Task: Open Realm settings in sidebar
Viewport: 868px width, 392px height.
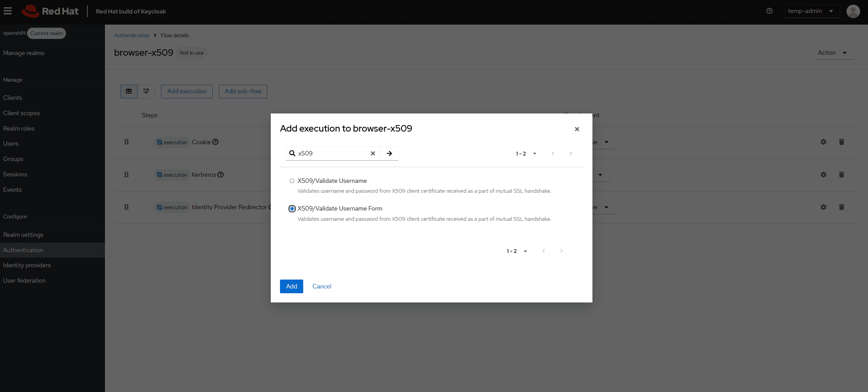Action: point(23,235)
